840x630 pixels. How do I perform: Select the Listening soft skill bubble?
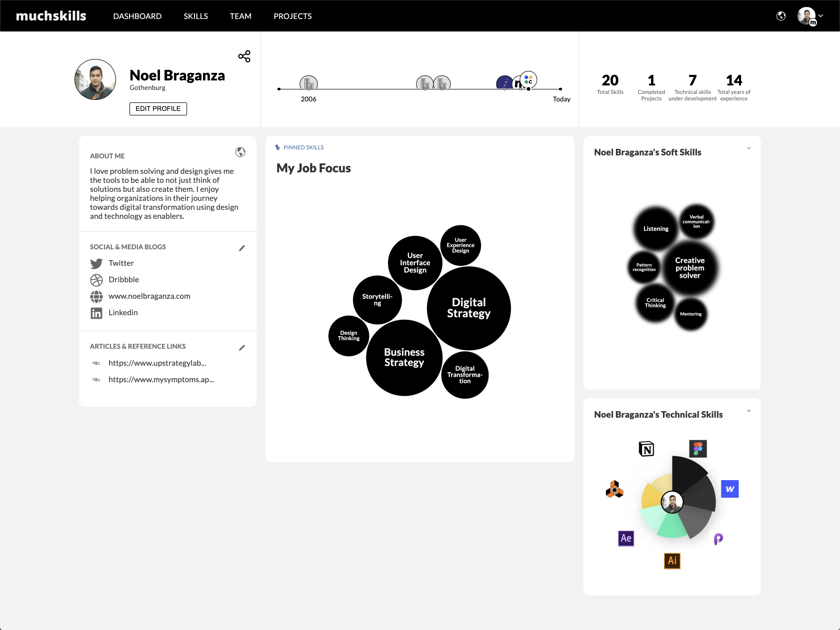[x=655, y=229]
